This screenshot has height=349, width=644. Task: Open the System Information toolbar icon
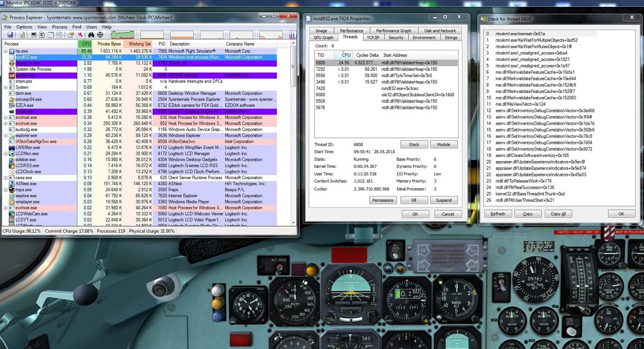coord(34,35)
